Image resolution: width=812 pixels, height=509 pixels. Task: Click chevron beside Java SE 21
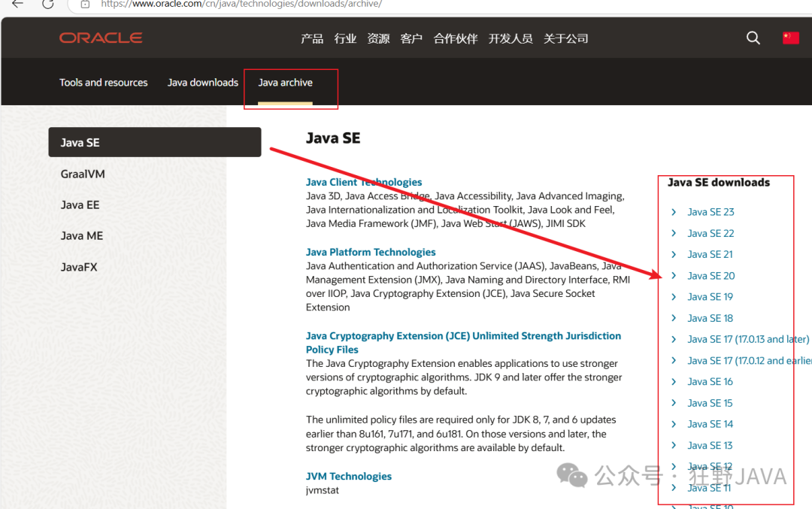(x=674, y=254)
